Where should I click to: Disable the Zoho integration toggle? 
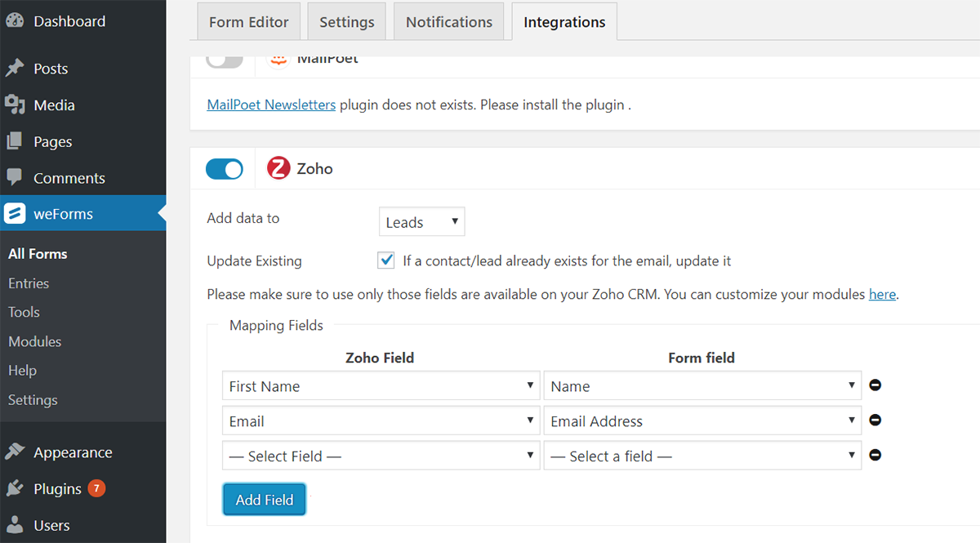point(225,169)
